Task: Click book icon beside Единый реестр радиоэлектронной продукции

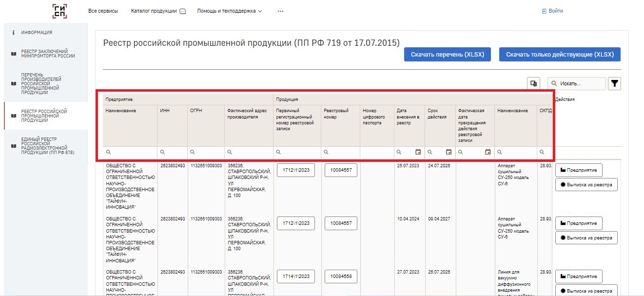Action: click(13, 146)
